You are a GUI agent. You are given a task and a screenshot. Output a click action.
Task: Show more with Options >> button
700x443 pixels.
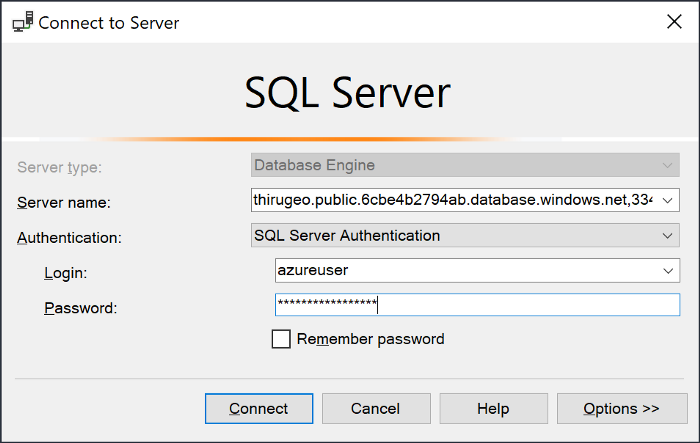click(x=622, y=409)
